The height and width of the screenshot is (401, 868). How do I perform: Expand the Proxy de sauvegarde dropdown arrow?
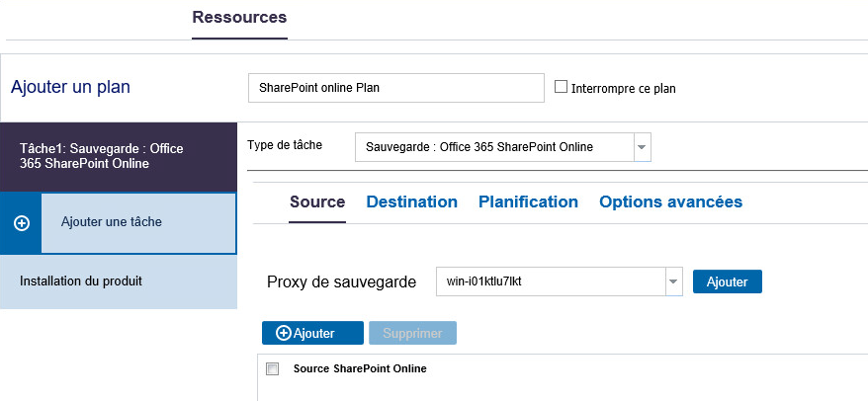click(x=672, y=281)
